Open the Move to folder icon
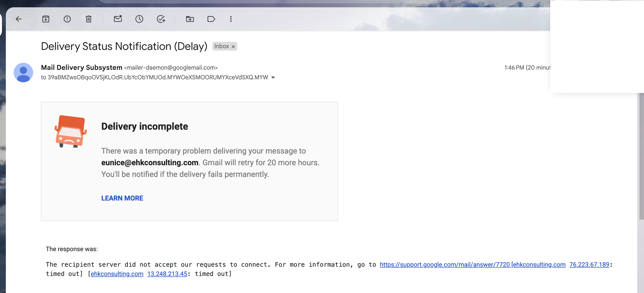Screen dimensions: 644x293 190,19
